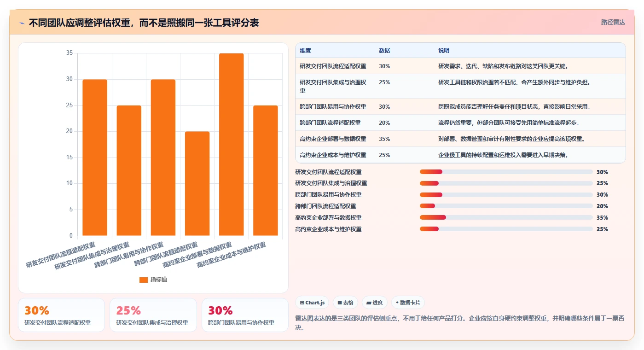Click the 进度 tag
The height and width of the screenshot is (350, 644).
point(375,303)
